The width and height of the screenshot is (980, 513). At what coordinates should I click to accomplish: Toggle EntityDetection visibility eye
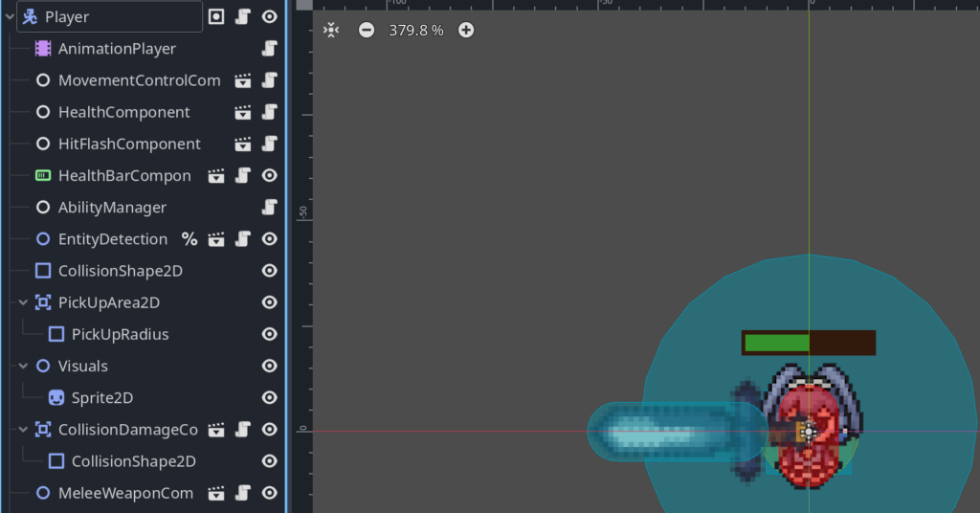pos(269,239)
